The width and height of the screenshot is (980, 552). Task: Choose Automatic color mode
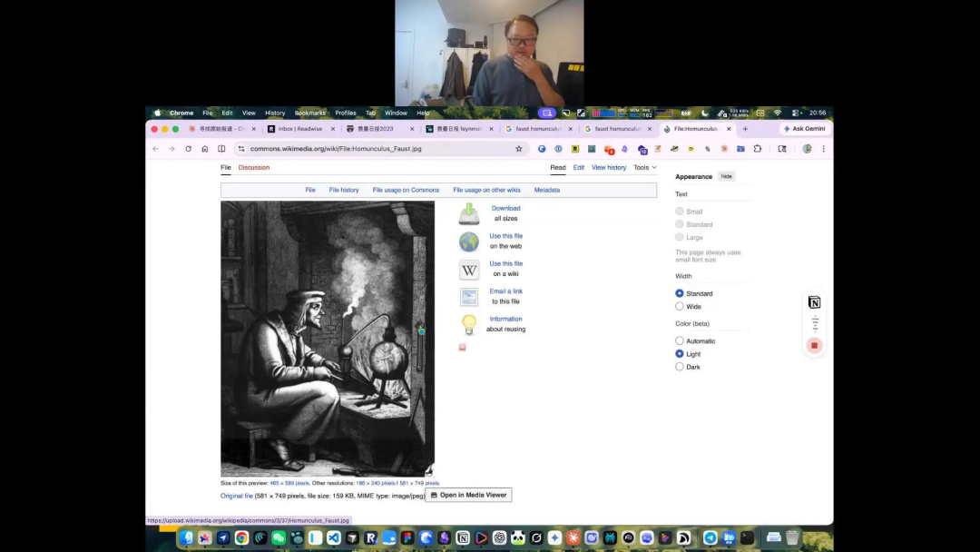[x=680, y=340]
